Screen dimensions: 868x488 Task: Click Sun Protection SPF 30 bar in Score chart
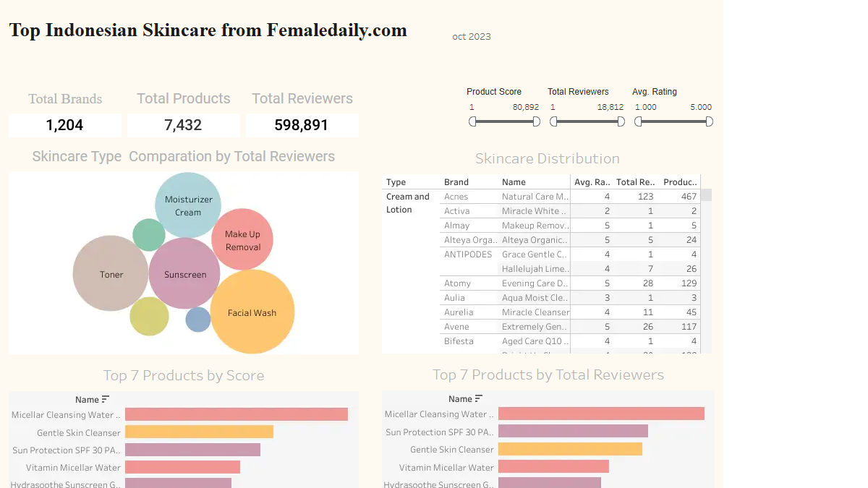(x=192, y=450)
